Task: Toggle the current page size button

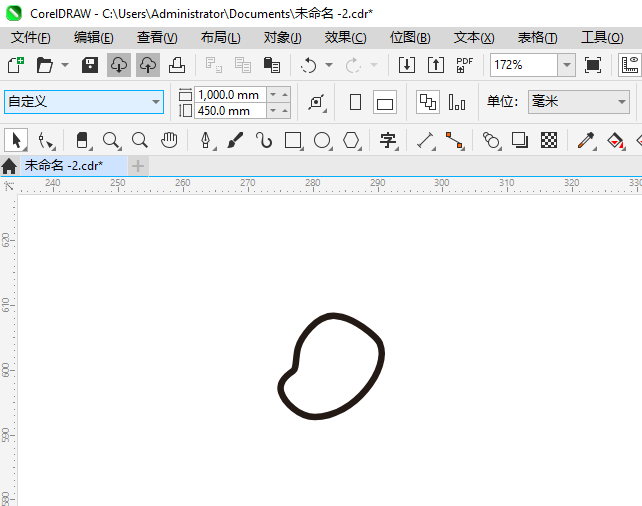Action: [457, 102]
